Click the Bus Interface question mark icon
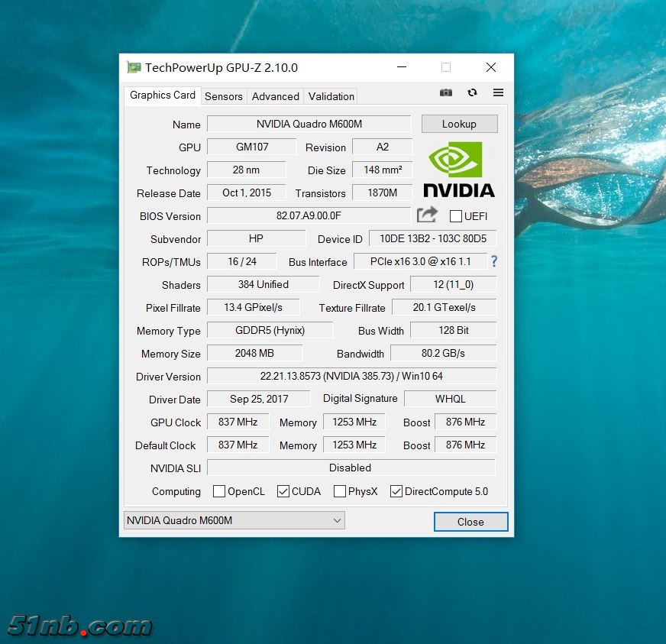The image size is (666, 644). click(494, 261)
